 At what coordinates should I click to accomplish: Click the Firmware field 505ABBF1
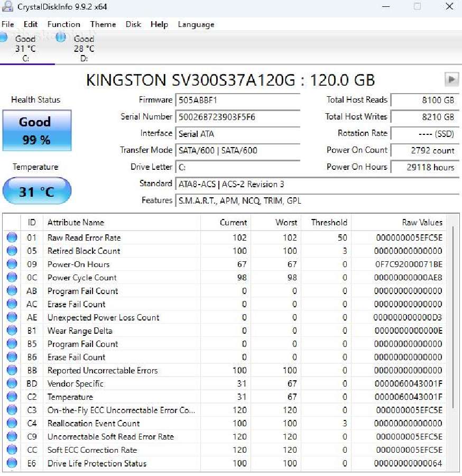pyautogui.click(x=238, y=100)
